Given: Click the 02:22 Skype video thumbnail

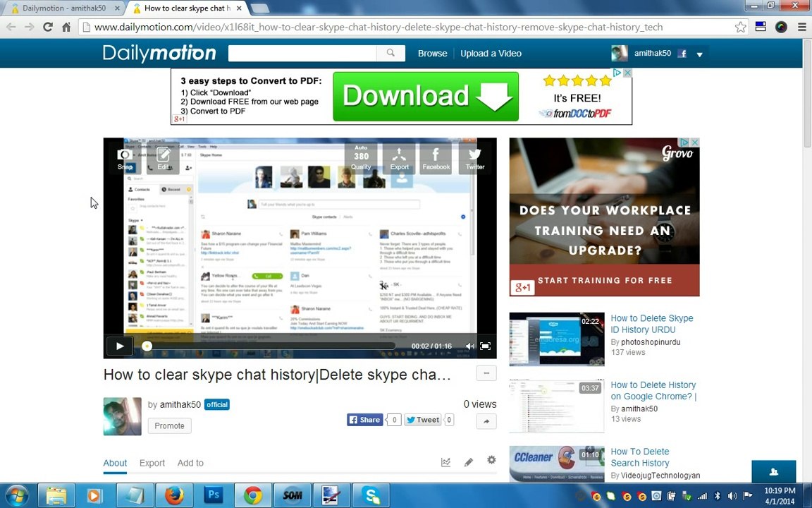Looking at the screenshot, I should (557, 339).
